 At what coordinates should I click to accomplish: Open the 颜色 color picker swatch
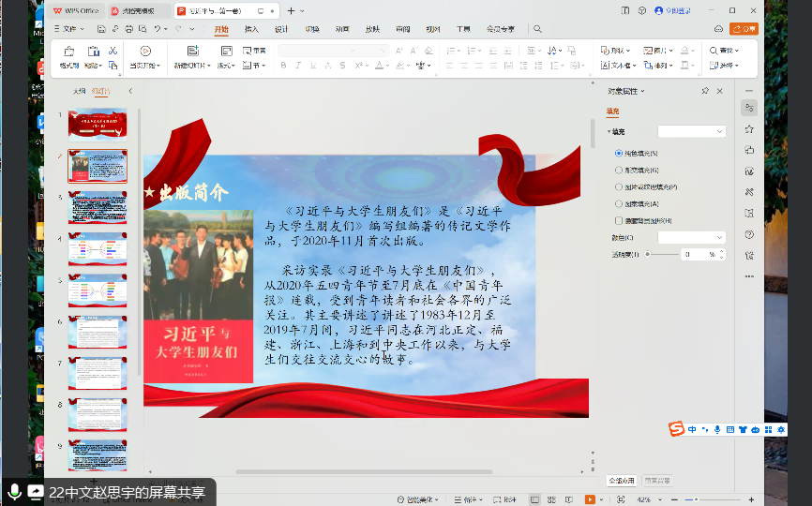pos(691,238)
